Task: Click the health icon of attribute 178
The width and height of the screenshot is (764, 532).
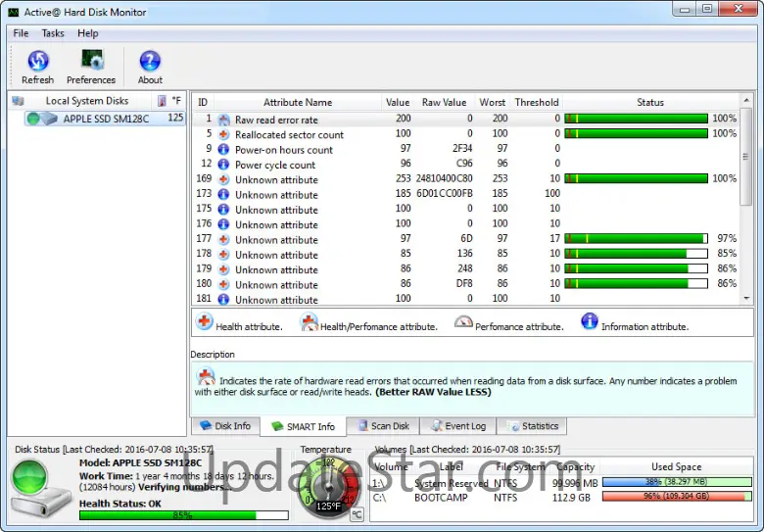Action: click(223, 255)
